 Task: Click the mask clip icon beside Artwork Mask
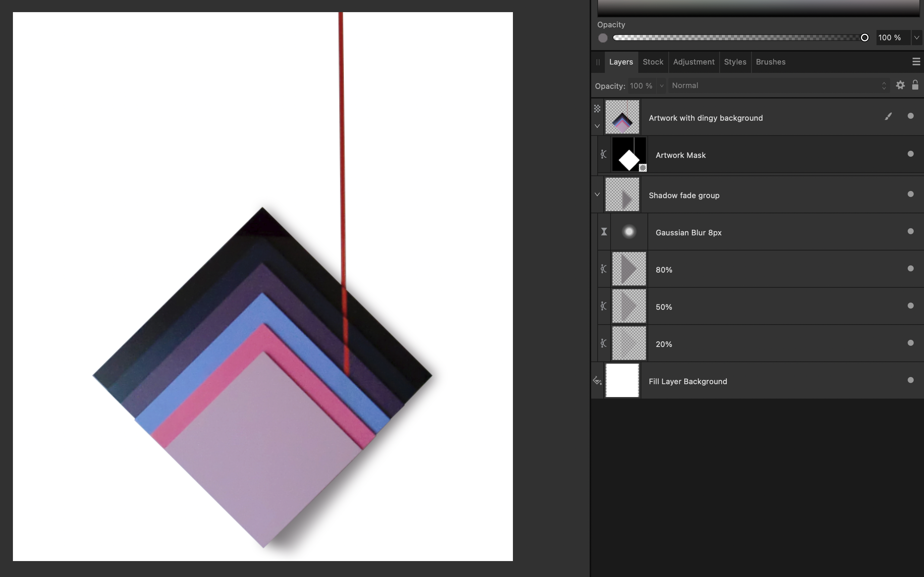point(603,154)
